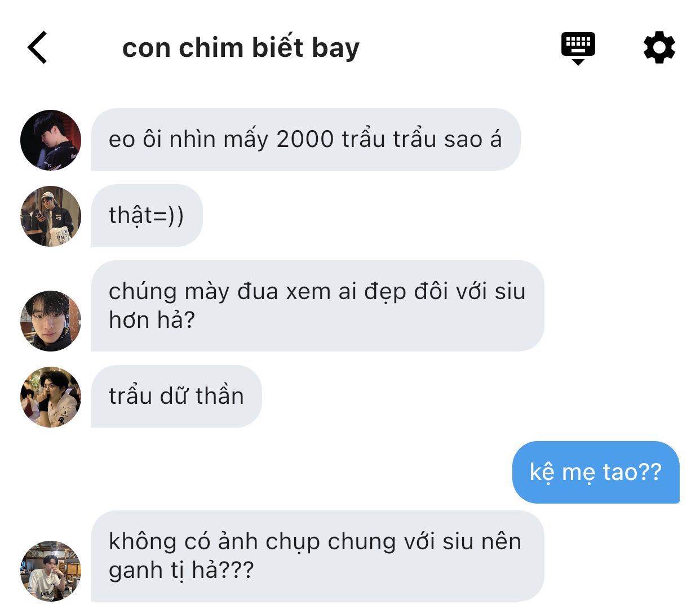Select the 'chúng mày đua xem ai đẹp' bubble
The image size is (700, 605).
coord(317,306)
